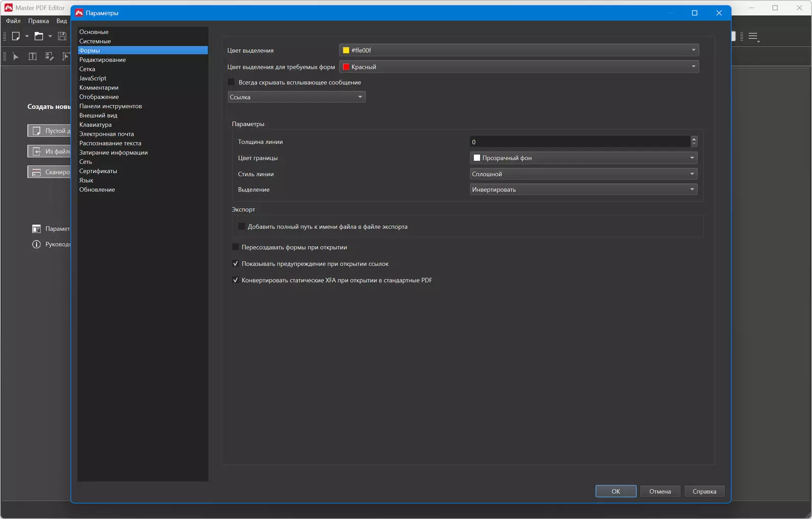Open the Файл menu

(x=13, y=21)
